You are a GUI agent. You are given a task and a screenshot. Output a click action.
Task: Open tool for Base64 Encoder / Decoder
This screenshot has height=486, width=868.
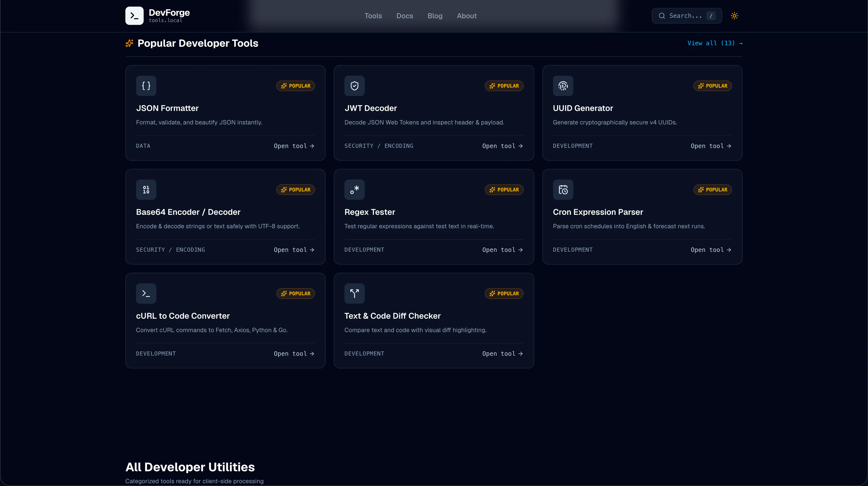coord(294,250)
